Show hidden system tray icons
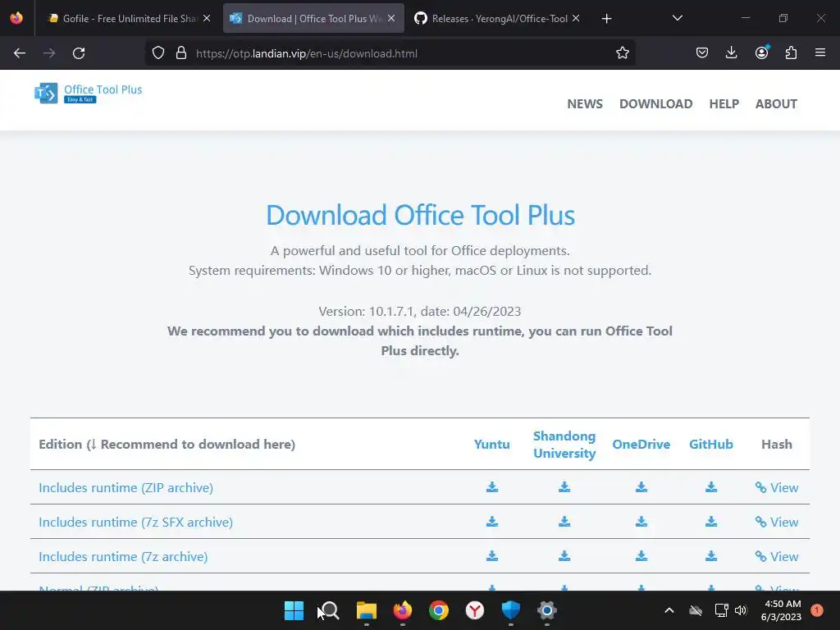The height and width of the screenshot is (630, 840). 669,610
